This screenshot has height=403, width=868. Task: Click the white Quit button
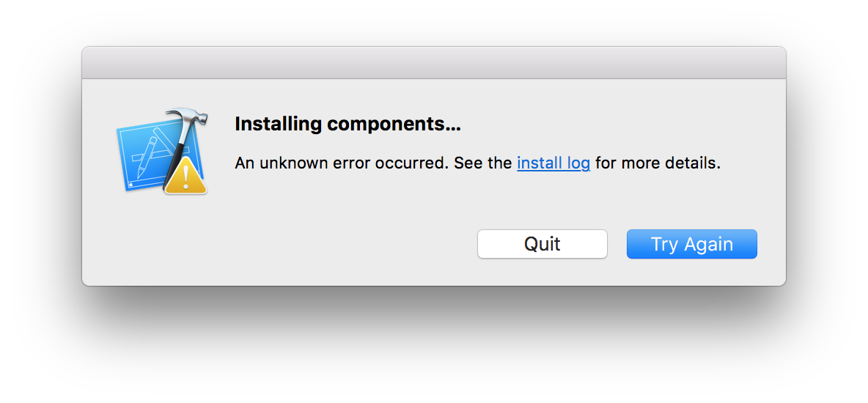[542, 244]
